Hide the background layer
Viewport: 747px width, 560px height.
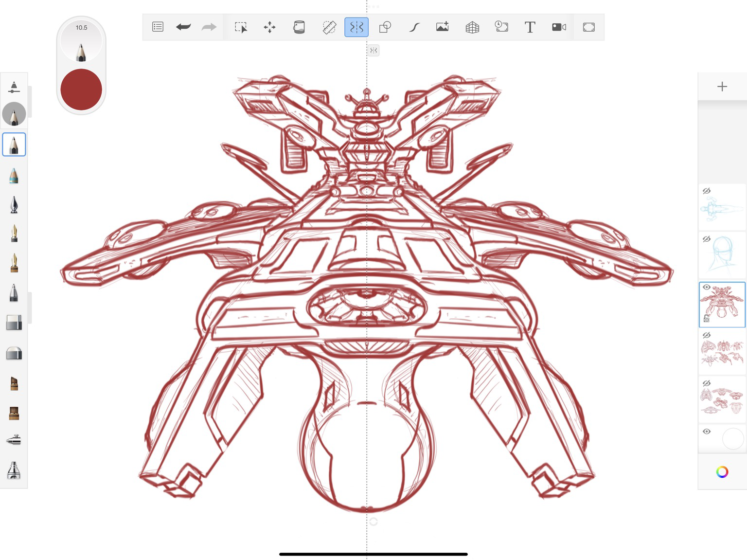point(707,432)
